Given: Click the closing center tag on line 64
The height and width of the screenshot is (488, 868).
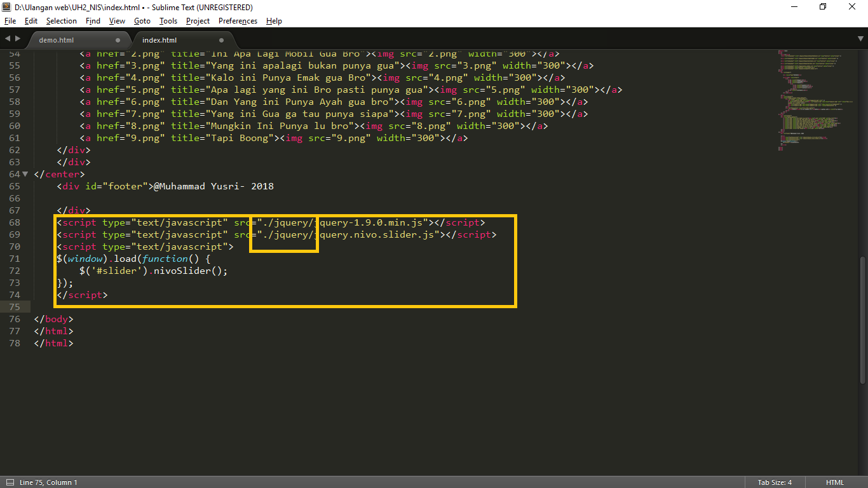Looking at the screenshot, I should (x=59, y=174).
